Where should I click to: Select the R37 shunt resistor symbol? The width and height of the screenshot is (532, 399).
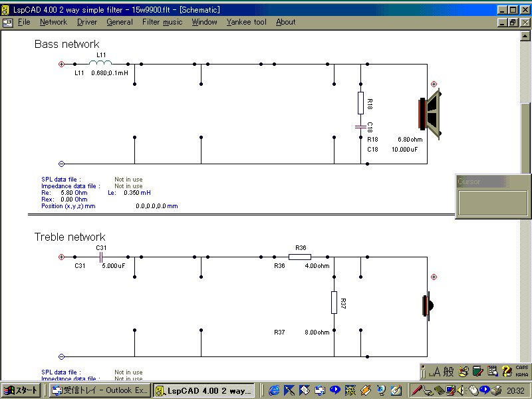pos(334,303)
